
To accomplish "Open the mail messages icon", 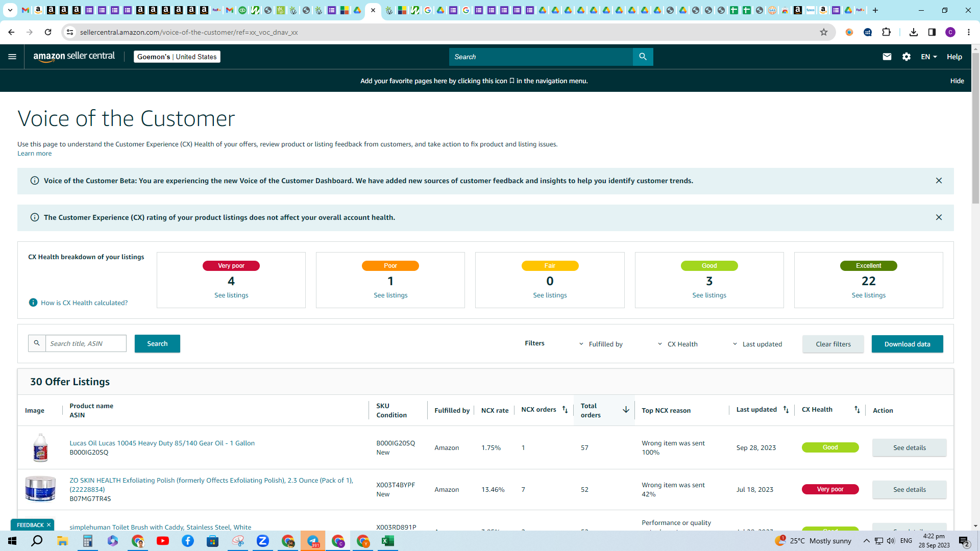I will [x=887, y=57].
